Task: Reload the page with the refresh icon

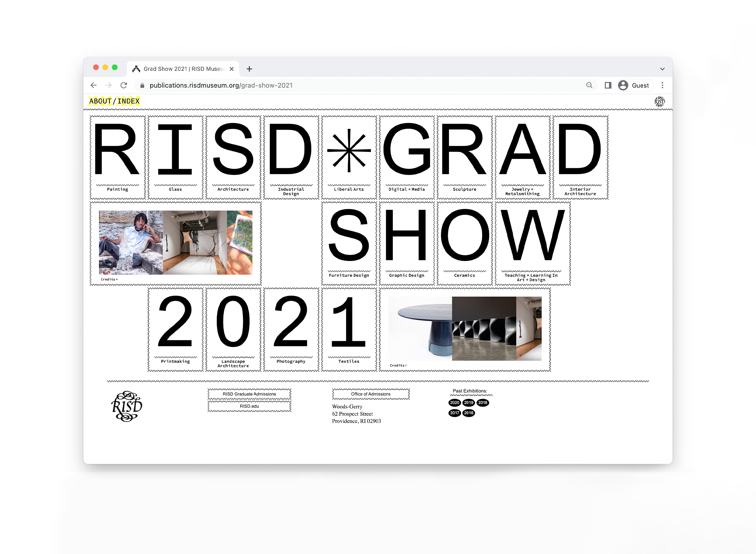Action: 124,85
